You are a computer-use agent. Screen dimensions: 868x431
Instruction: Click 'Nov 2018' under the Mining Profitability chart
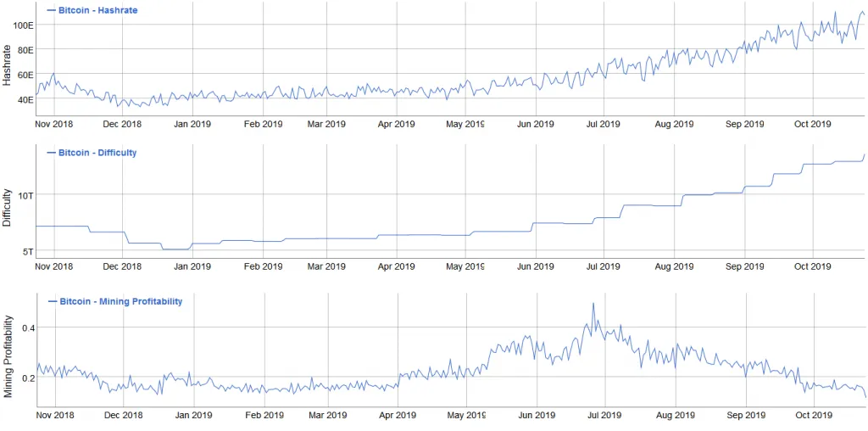55,415
